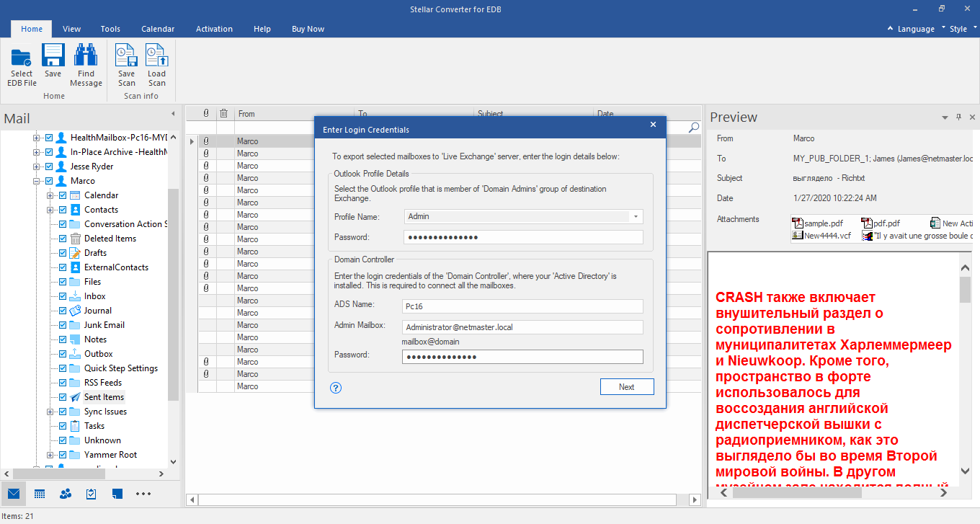Expand the Yammer Root folder node

(x=50, y=455)
